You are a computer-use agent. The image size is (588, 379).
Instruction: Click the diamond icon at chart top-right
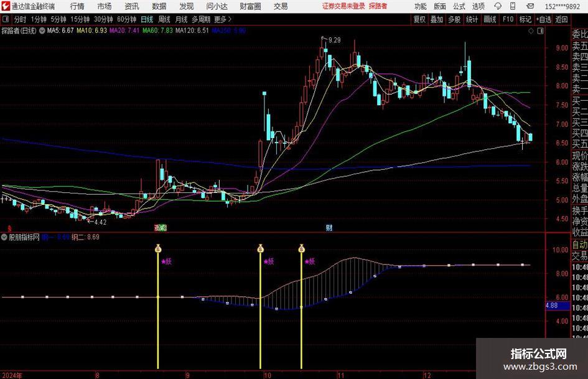coord(531,31)
